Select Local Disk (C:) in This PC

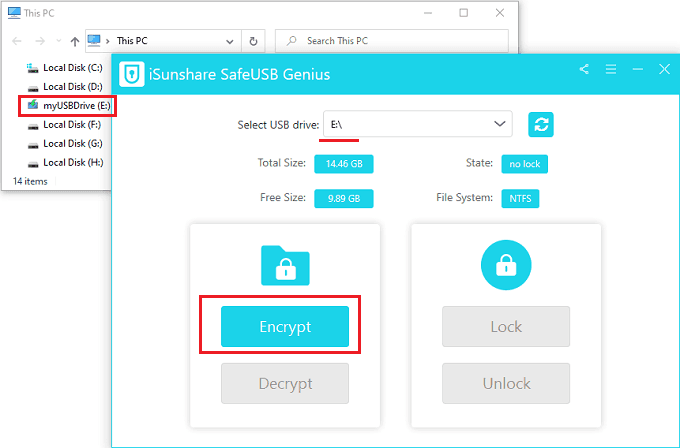click(x=65, y=68)
